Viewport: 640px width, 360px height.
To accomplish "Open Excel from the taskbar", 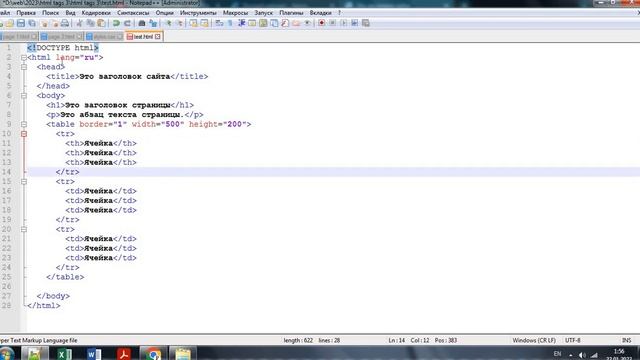I will click(64, 353).
